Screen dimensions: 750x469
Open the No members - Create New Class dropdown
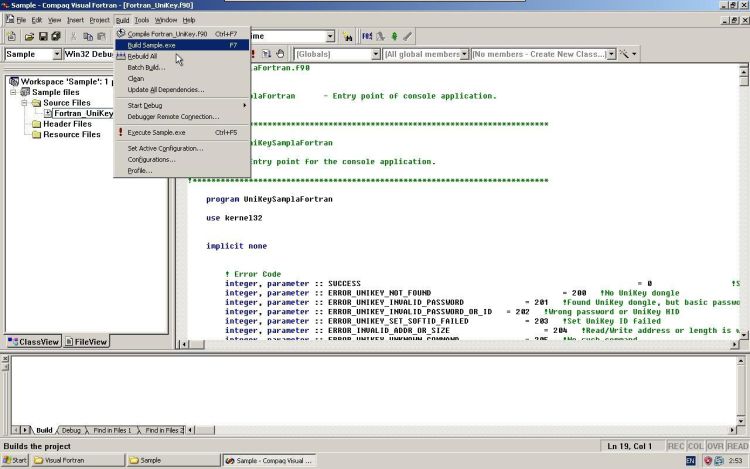pos(611,54)
